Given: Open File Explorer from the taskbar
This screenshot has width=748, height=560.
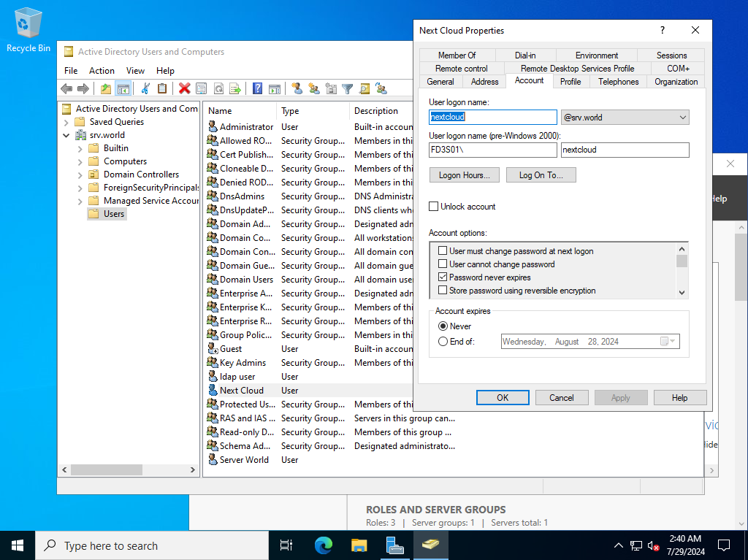Looking at the screenshot, I should 359,545.
